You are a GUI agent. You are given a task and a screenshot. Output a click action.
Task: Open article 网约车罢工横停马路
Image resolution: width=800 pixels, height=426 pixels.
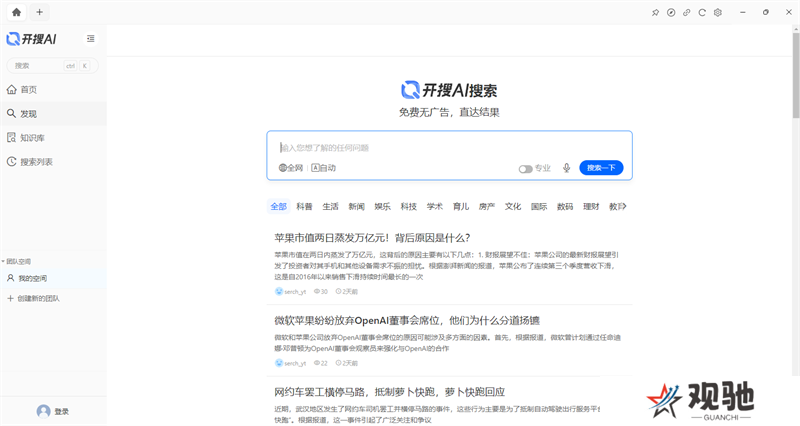tap(389, 392)
